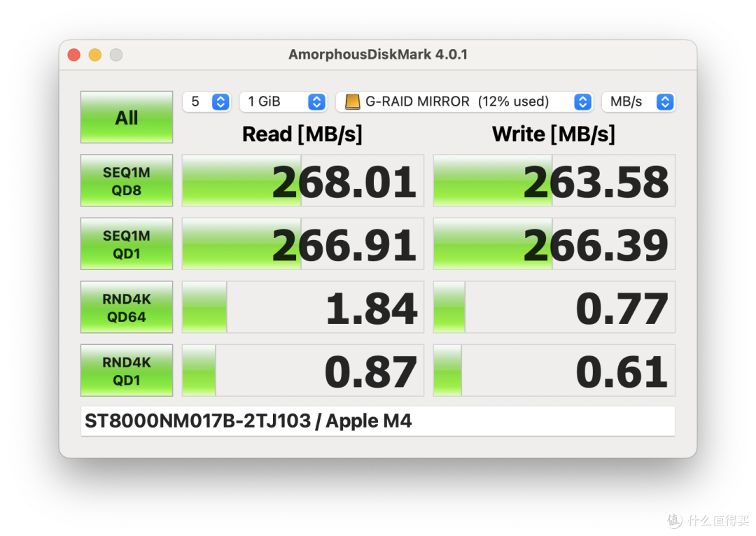Click the stepper chevrons on the 5 selector
The height and width of the screenshot is (536, 756).
click(x=220, y=101)
